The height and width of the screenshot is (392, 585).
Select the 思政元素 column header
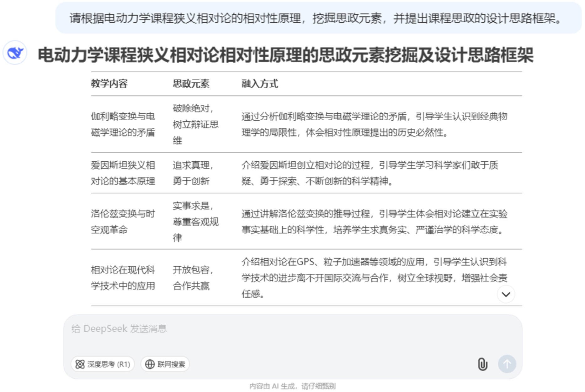click(191, 84)
